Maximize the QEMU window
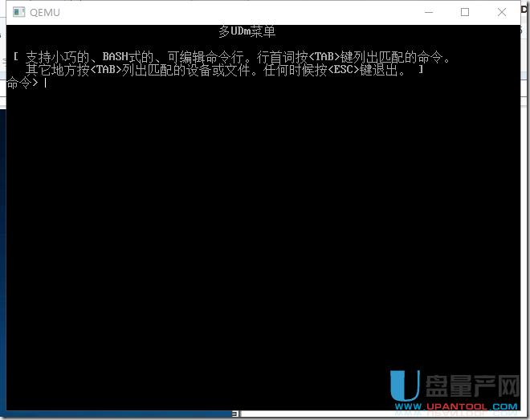Screen dimensions: 530x420 465,12
